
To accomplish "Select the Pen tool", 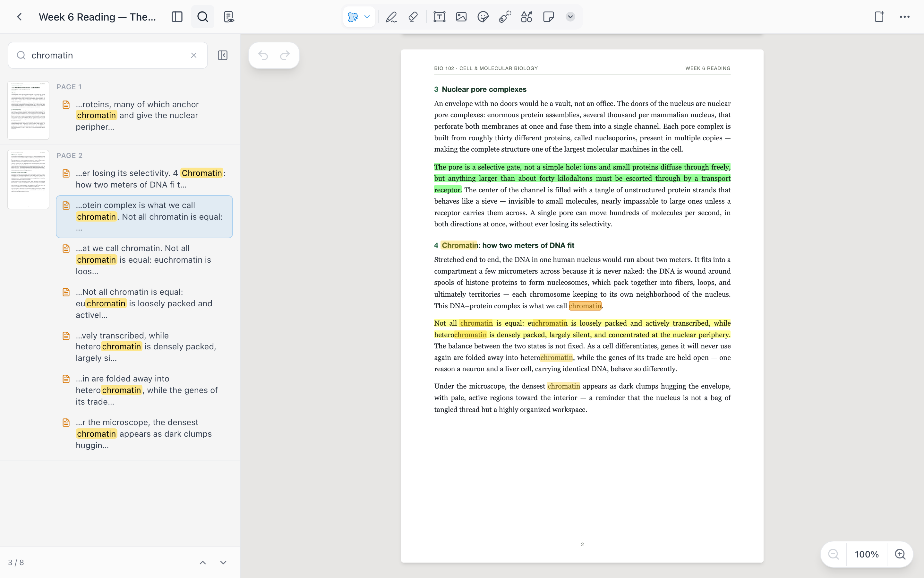I will coord(391,17).
